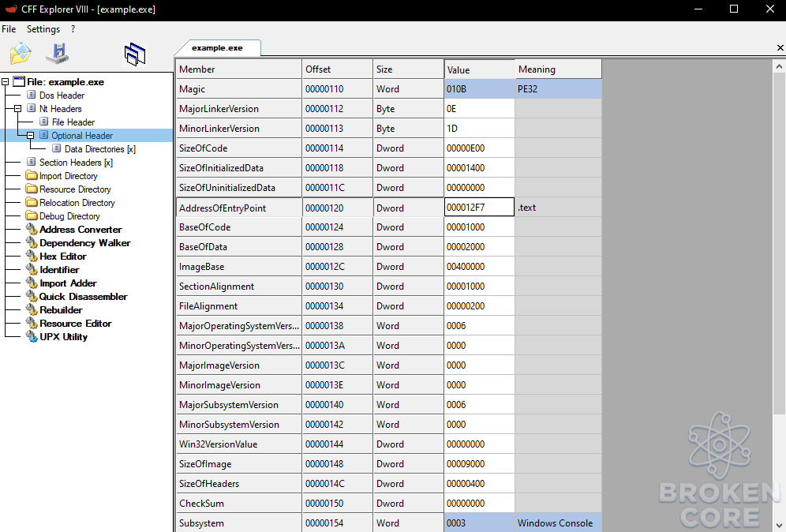Open the ? help menu
This screenshot has width=786, height=532.
pyautogui.click(x=73, y=29)
